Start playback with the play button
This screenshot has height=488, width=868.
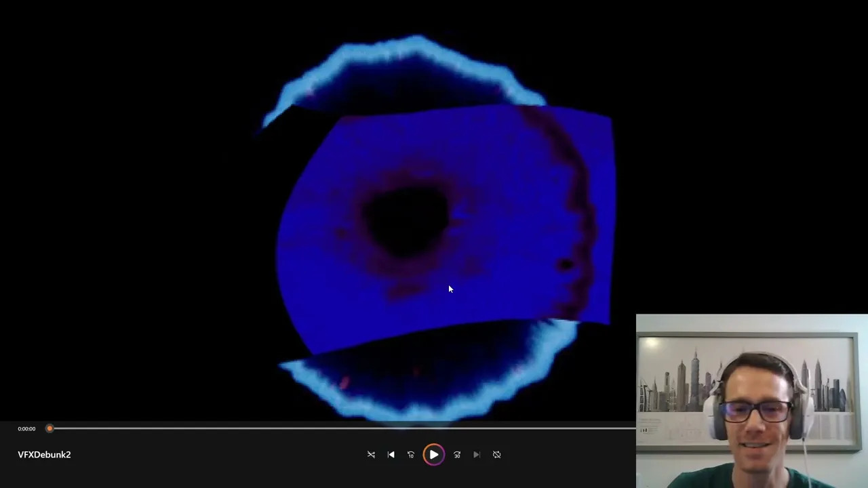(x=434, y=455)
